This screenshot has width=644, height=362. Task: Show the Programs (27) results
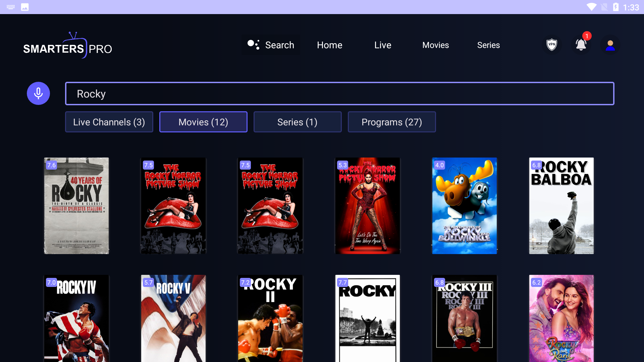coord(391,122)
